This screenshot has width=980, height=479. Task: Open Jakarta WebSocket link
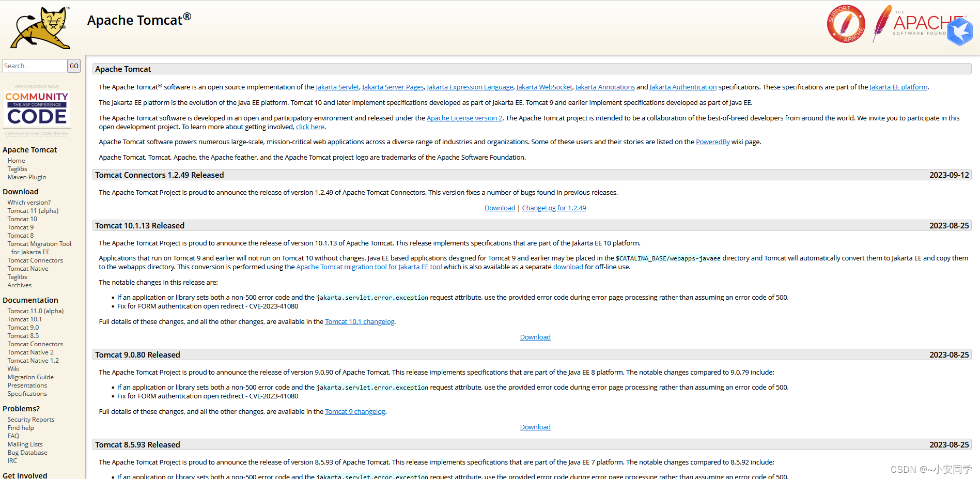pos(545,87)
